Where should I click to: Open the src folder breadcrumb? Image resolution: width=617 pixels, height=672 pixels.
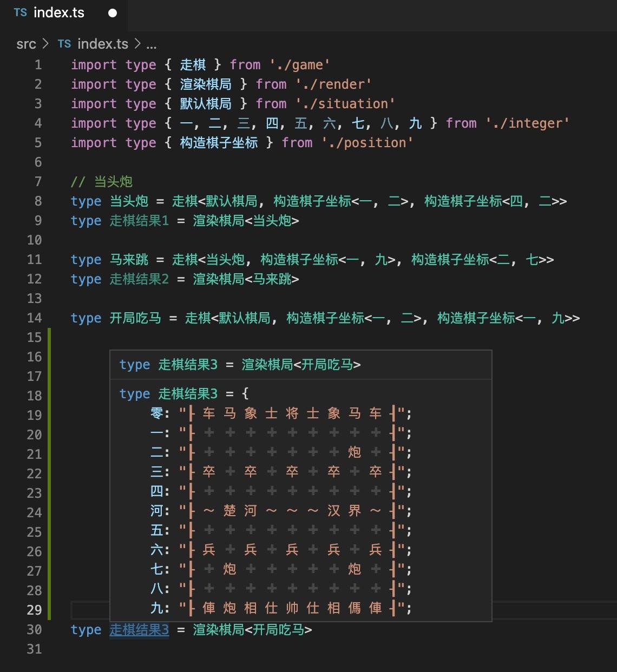26,44
